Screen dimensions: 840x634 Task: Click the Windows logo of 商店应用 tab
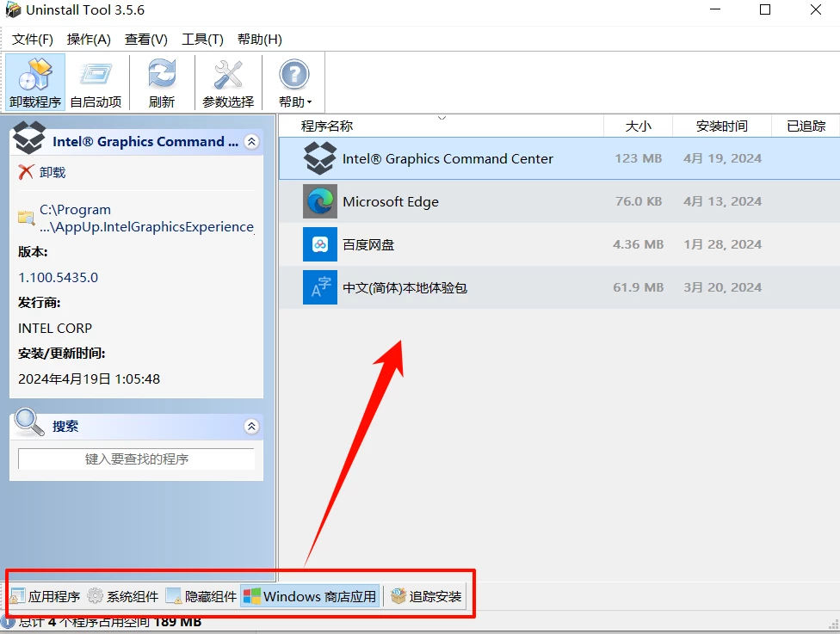251,596
